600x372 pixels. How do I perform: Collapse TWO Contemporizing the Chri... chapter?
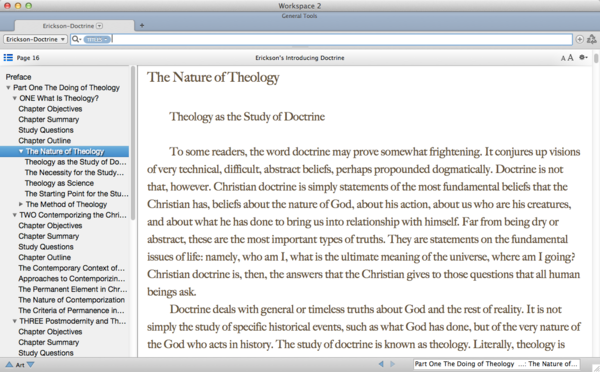15,215
